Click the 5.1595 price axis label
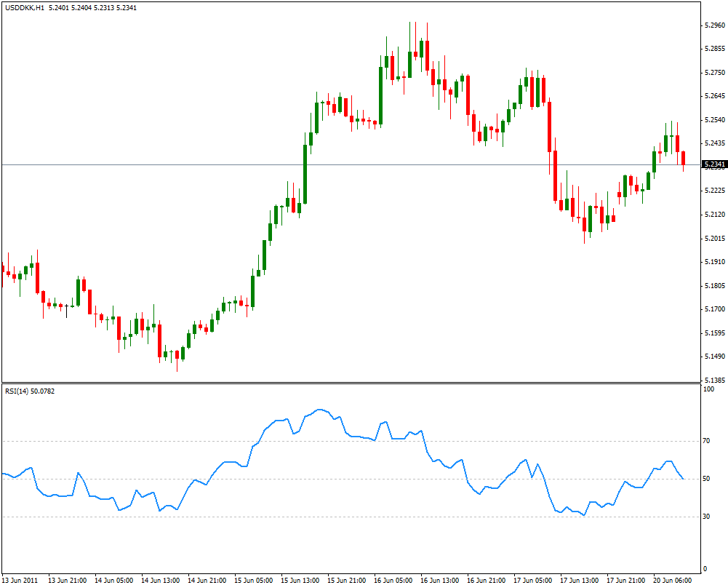728x585 pixels. click(714, 333)
